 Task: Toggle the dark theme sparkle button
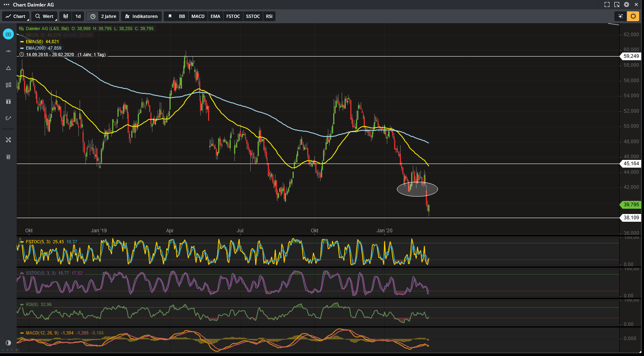click(x=620, y=16)
